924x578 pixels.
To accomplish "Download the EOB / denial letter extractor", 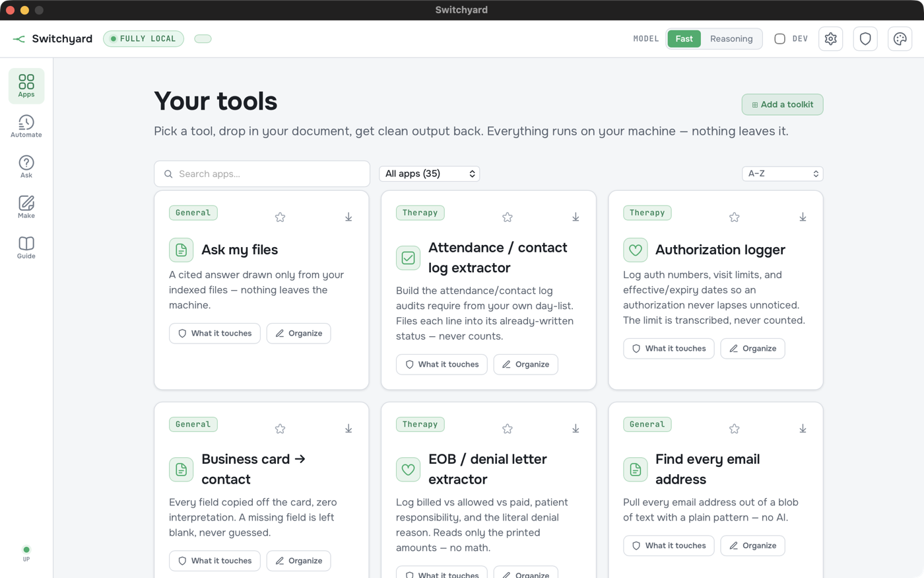I will [x=576, y=429].
